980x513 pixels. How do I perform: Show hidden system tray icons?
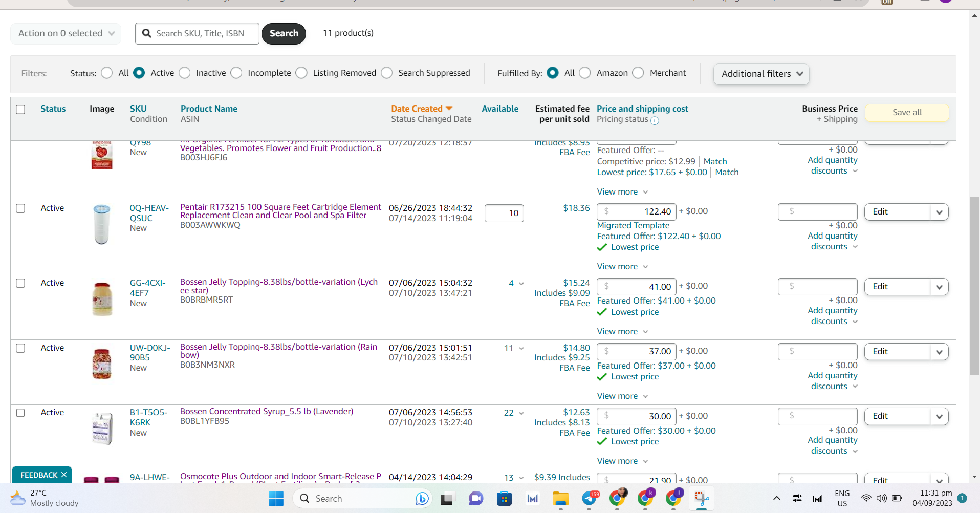pos(776,498)
